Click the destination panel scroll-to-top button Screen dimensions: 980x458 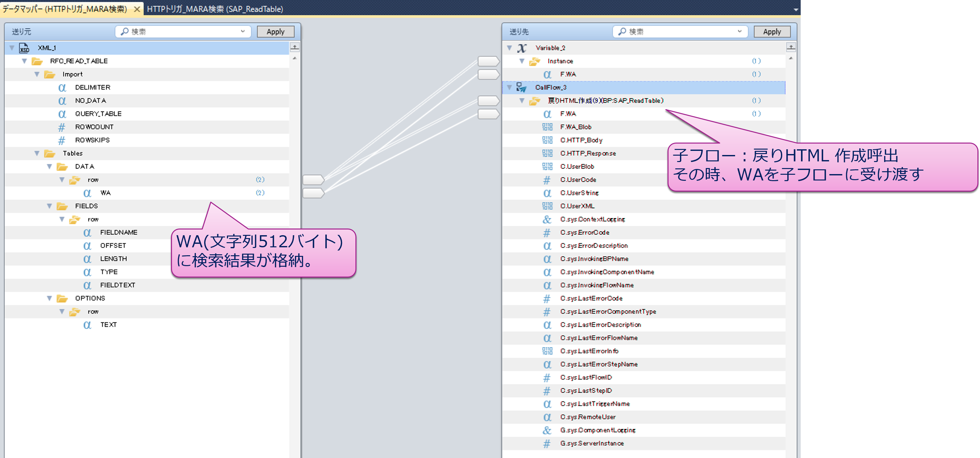coord(791,47)
